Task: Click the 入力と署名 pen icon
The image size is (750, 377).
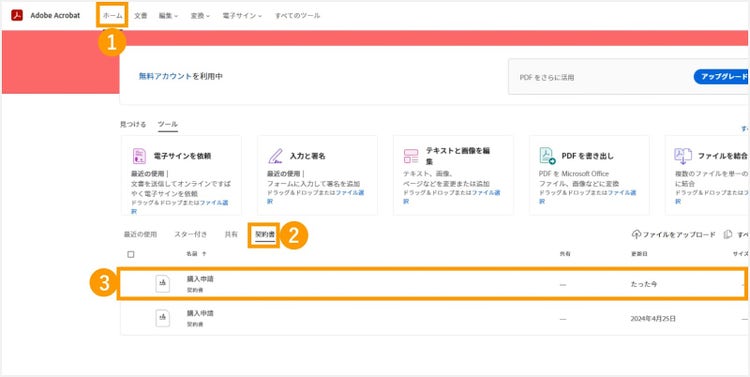Action: pos(275,156)
